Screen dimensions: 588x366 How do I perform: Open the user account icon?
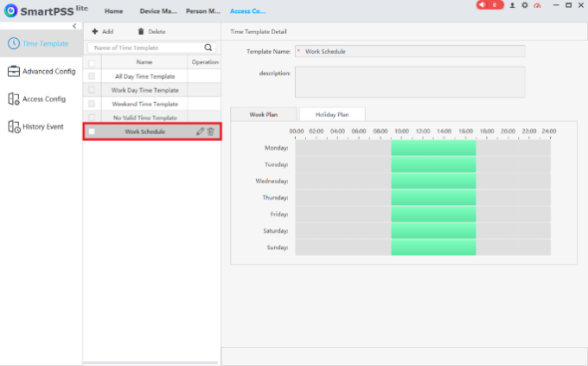coord(512,5)
